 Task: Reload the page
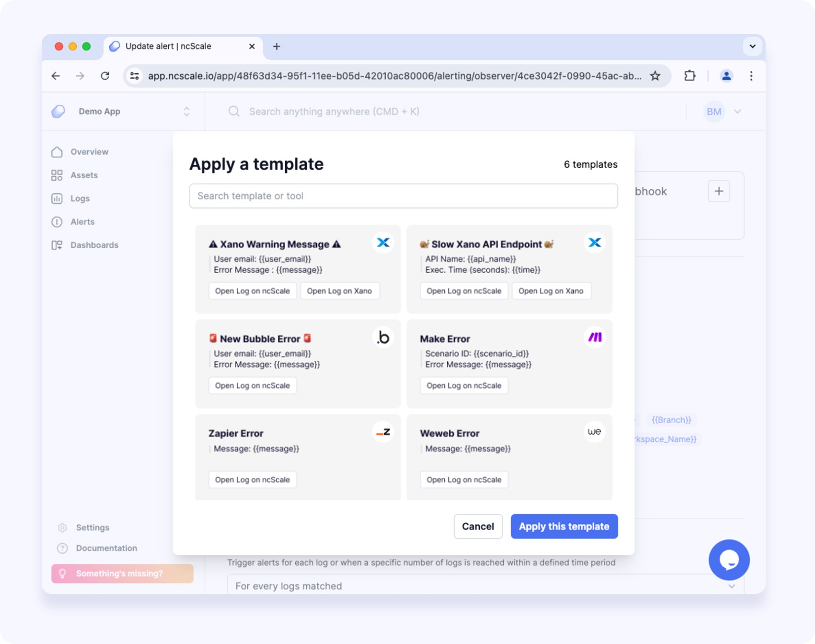coord(105,76)
